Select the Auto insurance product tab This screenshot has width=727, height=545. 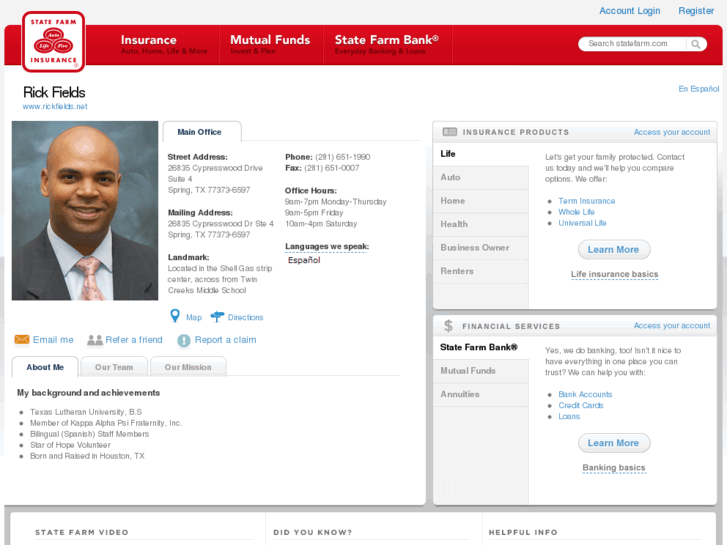[481, 177]
